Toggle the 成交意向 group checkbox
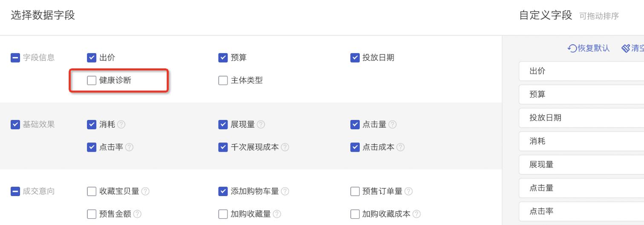 (x=14, y=192)
